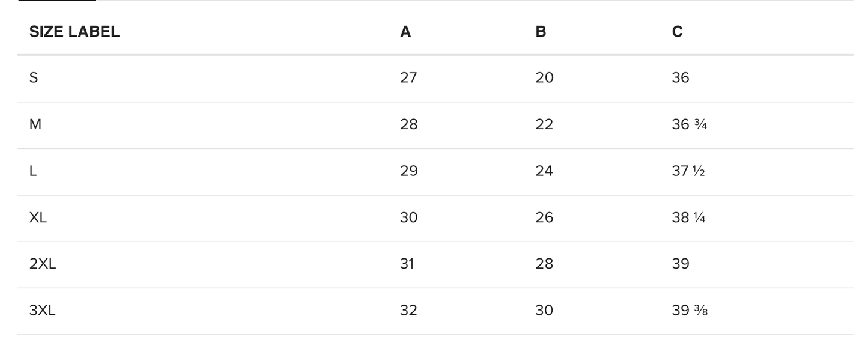The width and height of the screenshot is (868, 337).
Task: Select the column B header
Action: point(541,32)
